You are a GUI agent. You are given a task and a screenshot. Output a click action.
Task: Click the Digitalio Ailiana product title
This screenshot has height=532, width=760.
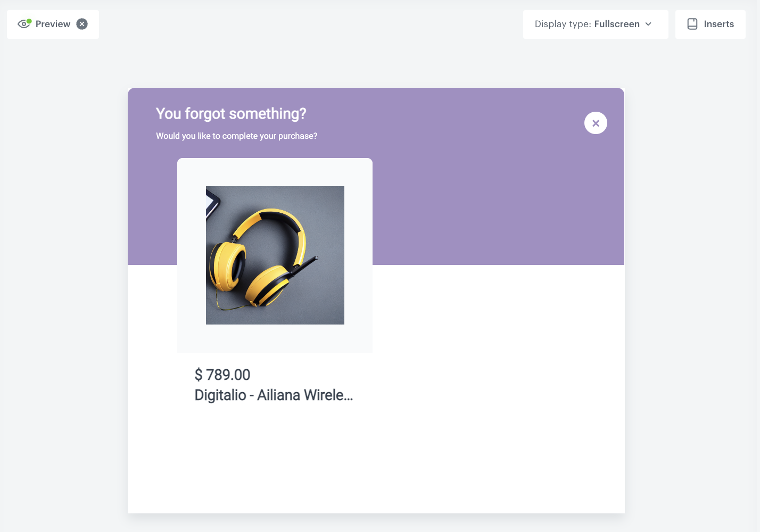pyautogui.click(x=274, y=395)
